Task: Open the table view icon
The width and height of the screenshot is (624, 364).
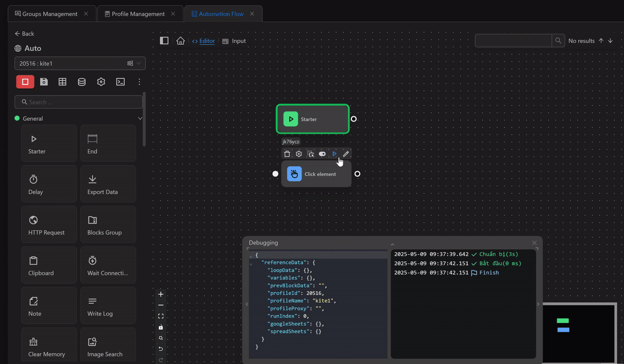Action: pyautogui.click(x=63, y=82)
